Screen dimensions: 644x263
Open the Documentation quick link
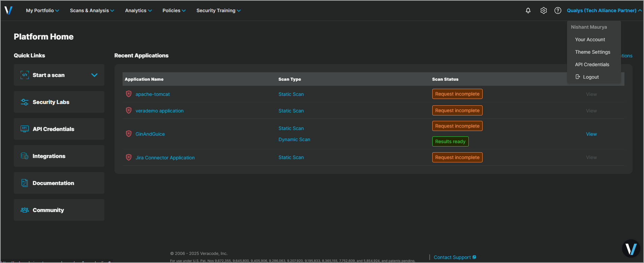point(59,183)
